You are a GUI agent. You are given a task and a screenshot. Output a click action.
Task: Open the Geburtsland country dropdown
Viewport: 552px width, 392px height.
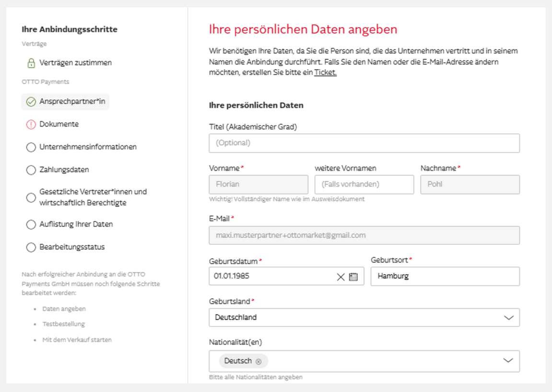364,317
